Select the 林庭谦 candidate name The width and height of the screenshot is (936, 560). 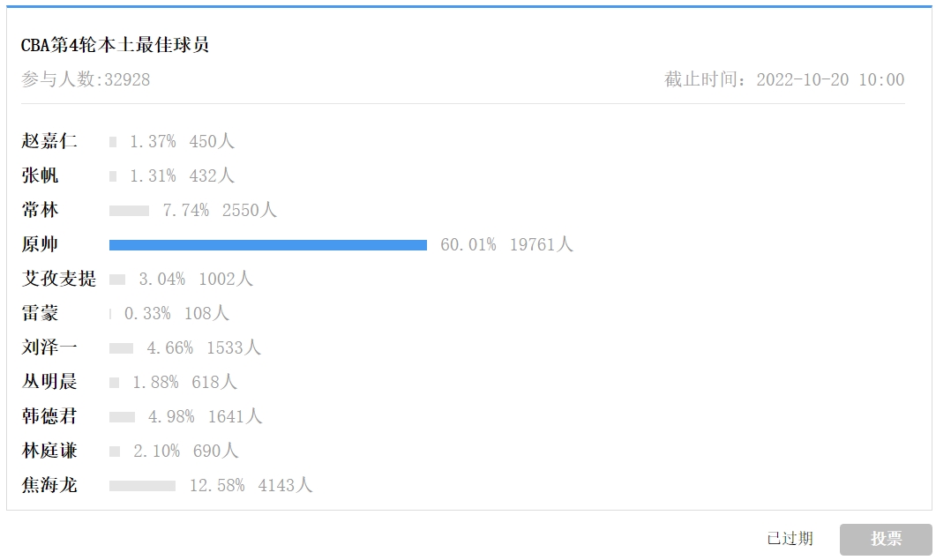click(49, 451)
